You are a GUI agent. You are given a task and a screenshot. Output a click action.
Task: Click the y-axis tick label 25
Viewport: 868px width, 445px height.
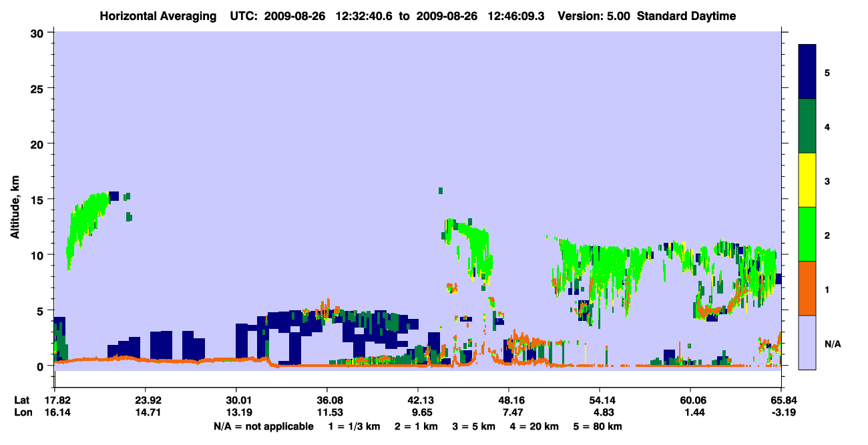tap(39, 89)
